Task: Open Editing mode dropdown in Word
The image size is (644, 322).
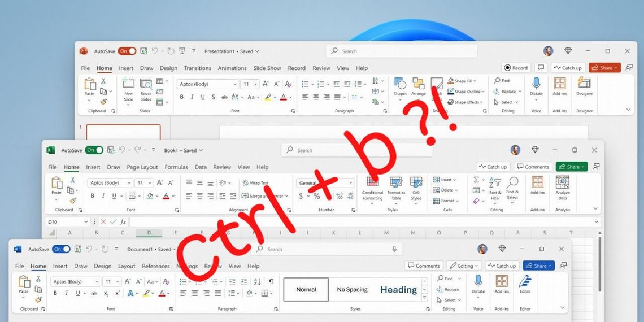Action: pos(464,266)
